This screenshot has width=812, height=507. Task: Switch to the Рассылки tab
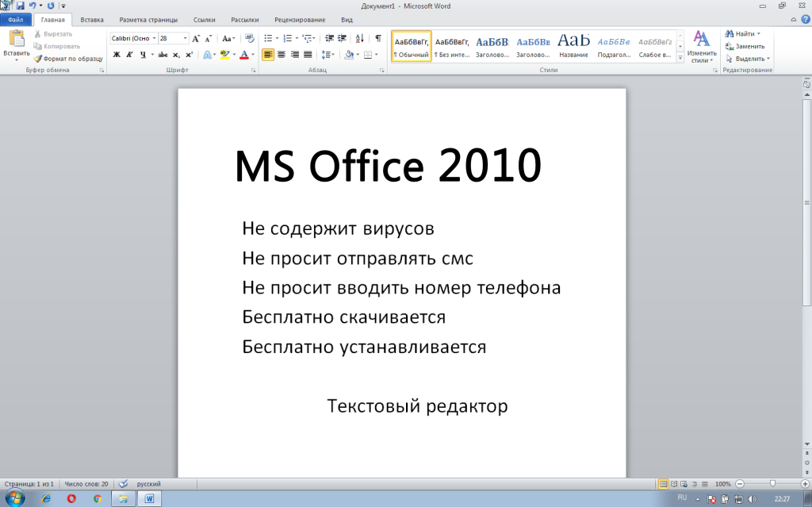point(244,20)
